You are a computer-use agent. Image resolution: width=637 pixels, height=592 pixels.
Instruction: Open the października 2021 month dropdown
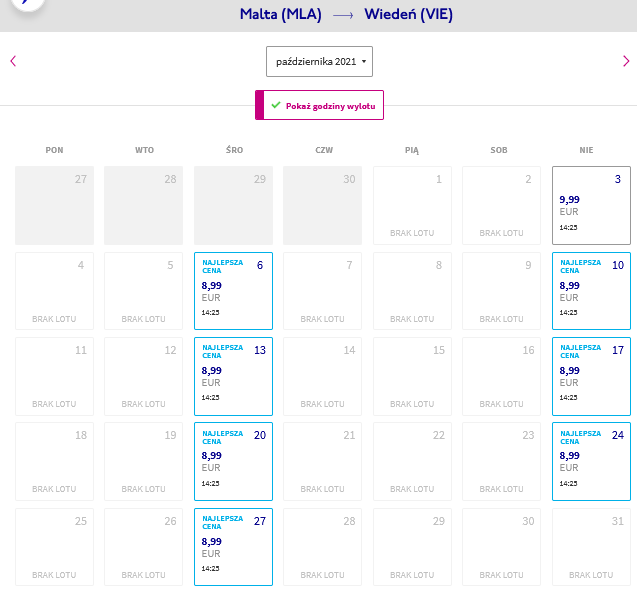(x=319, y=61)
